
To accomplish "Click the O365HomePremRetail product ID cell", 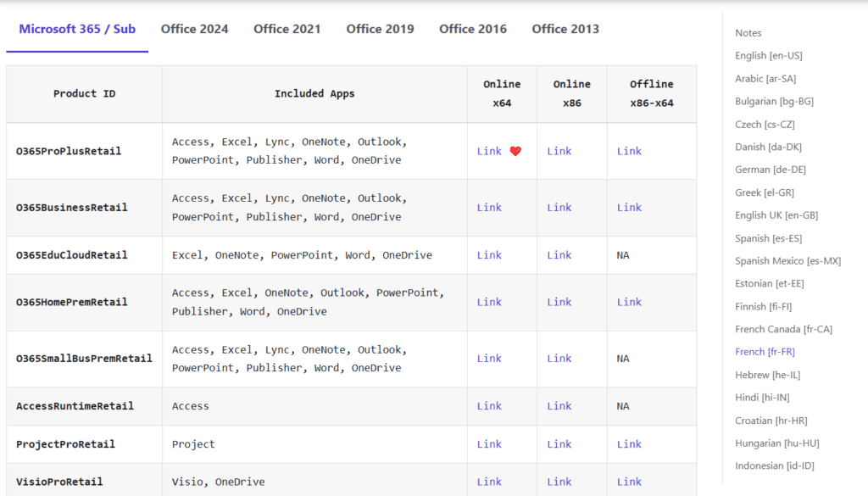I will (84, 302).
